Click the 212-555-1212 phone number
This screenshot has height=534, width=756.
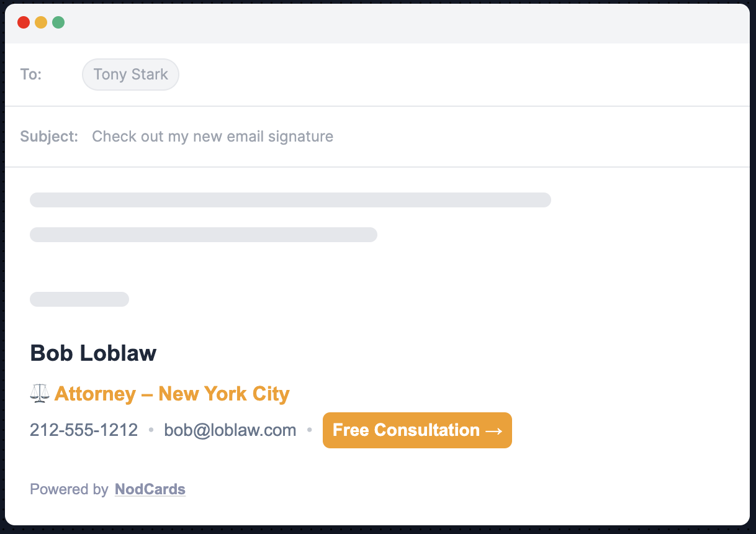pyautogui.click(x=84, y=430)
